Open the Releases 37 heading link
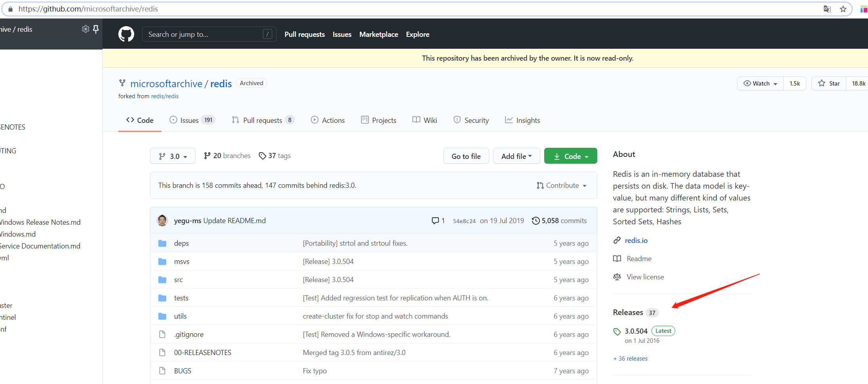The height and width of the screenshot is (384, 868). (x=636, y=312)
